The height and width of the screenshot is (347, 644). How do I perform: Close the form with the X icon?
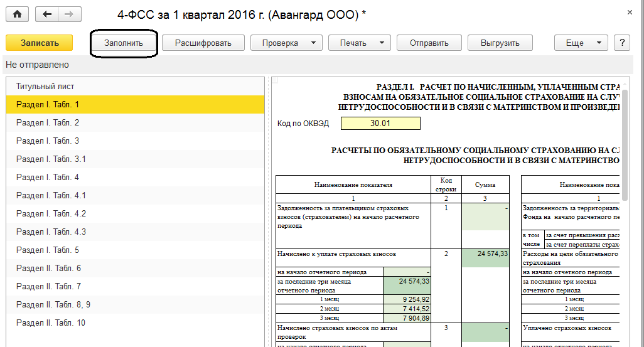(630, 13)
